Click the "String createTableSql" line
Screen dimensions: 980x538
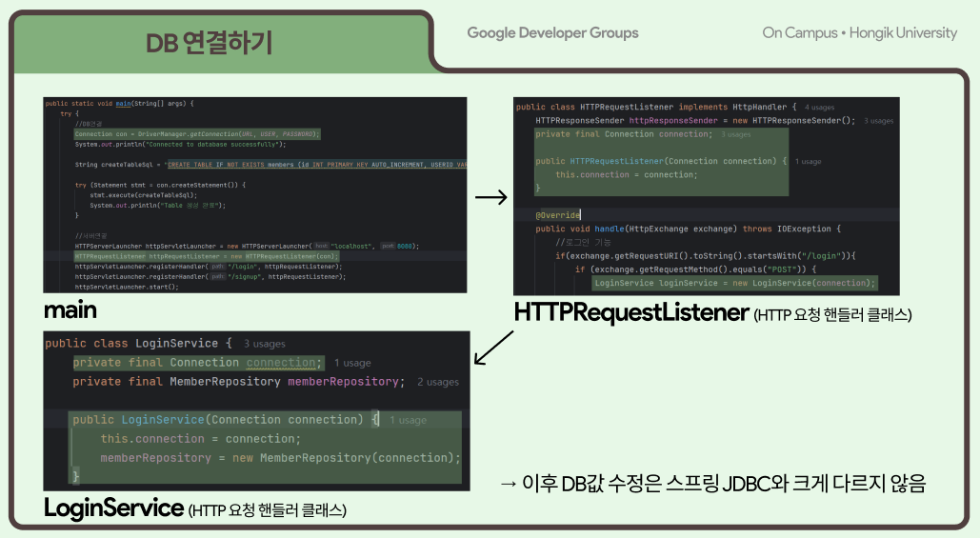(x=270, y=165)
